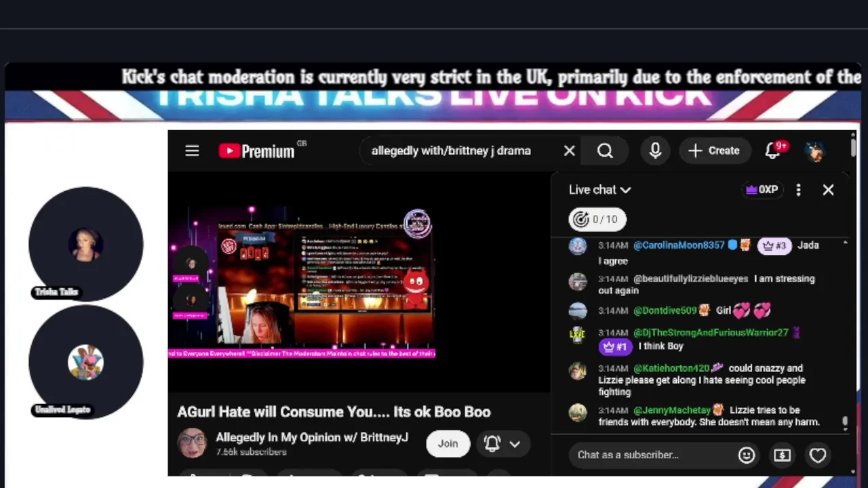Open DjTheStrongAndFuriousWarrior27 username
Image resolution: width=868 pixels, height=488 pixels.
click(711, 333)
